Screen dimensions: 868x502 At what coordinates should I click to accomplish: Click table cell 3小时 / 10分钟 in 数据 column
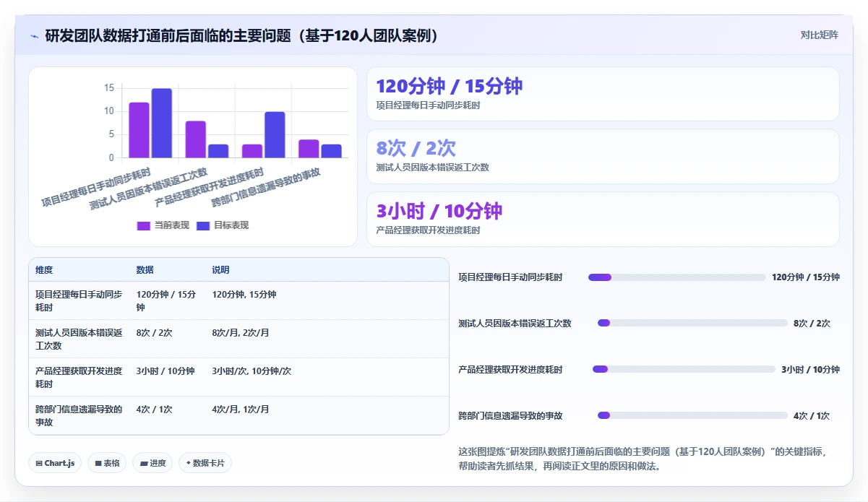point(166,371)
